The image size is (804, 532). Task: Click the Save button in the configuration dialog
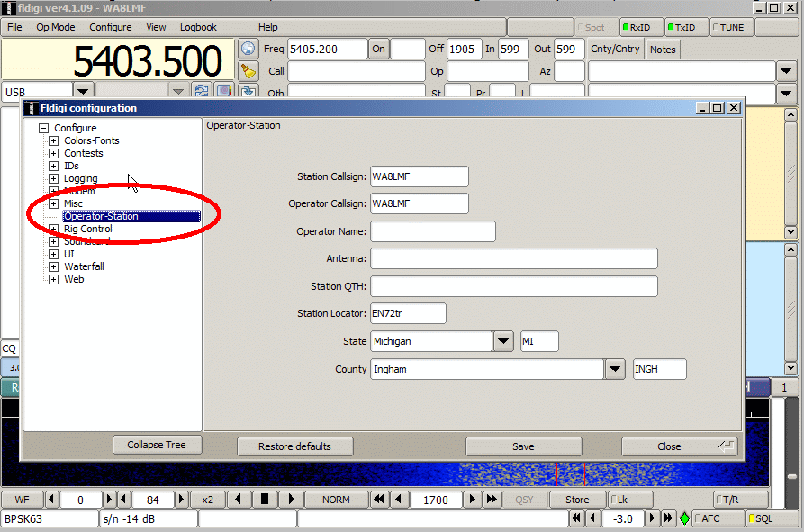(x=523, y=446)
